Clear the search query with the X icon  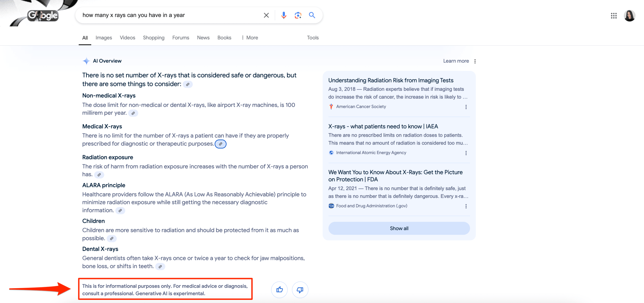(266, 15)
